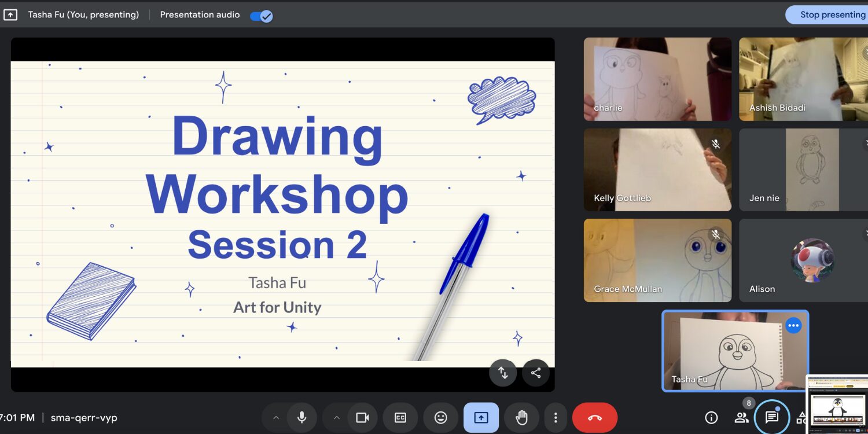Select Grace McMullan's video tile
This screenshot has height=434, width=868.
[x=657, y=260]
